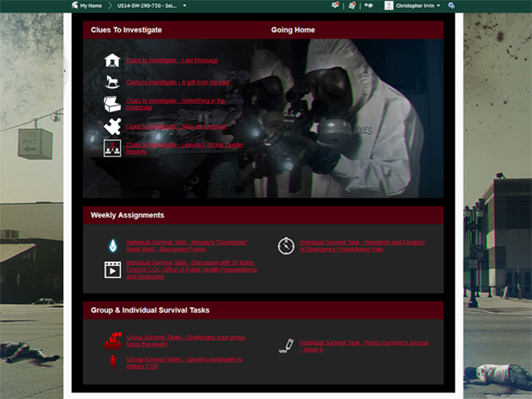
Task: Open the course selector dropdown arrow
Action: 185,6
